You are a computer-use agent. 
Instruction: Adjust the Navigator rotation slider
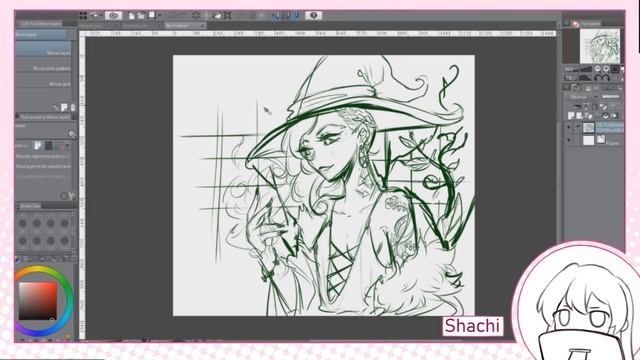coord(585,78)
